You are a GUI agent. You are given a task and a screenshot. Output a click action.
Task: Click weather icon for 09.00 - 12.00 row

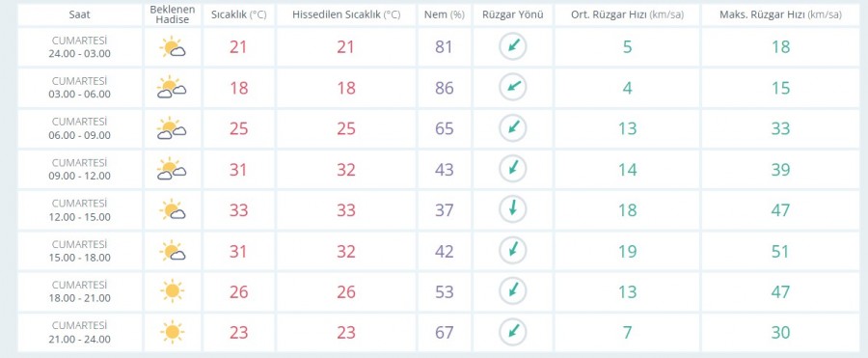tap(173, 169)
